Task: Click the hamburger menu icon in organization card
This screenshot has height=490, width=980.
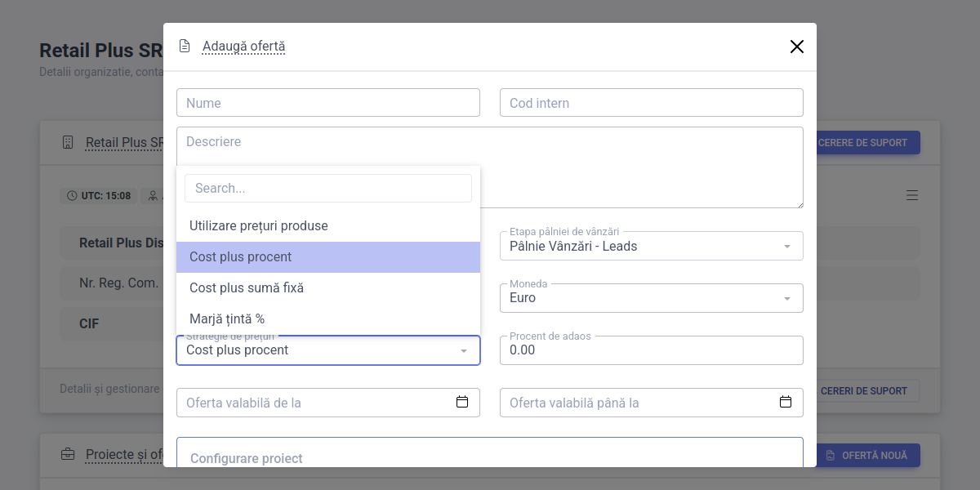Action: pyautogui.click(x=912, y=195)
